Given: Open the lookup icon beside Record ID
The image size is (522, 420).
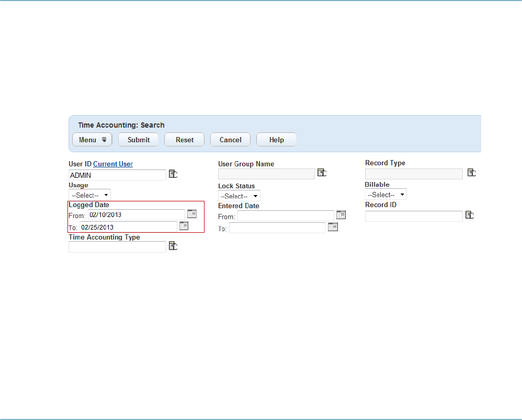Looking at the screenshot, I should [x=470, y=214].
